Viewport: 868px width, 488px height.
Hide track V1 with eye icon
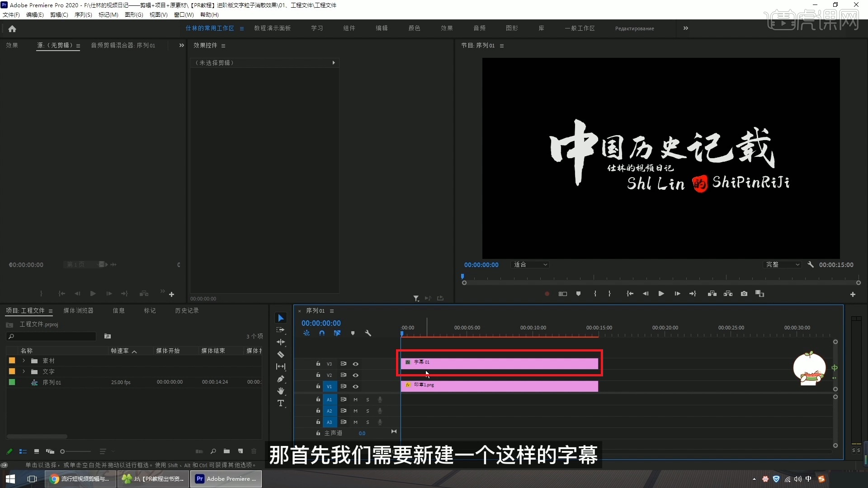tap(356, 386)
